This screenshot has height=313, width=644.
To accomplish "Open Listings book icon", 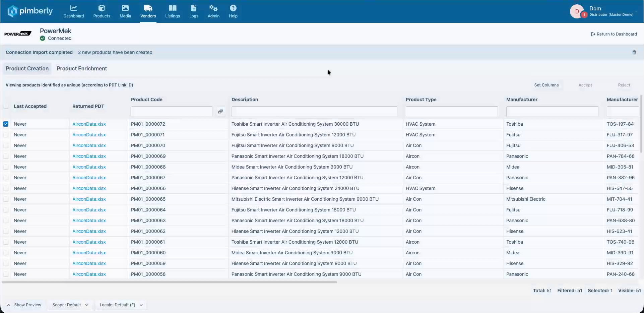I will 173,8.
